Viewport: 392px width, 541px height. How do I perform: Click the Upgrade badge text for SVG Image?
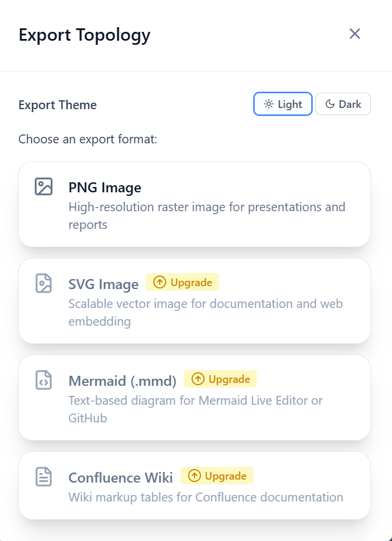coord(191,283)
